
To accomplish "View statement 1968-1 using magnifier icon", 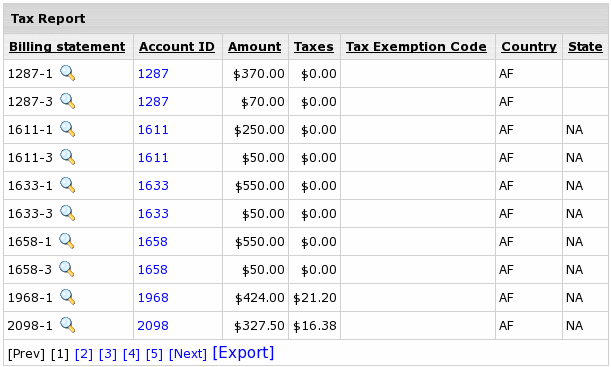I will pyautogui.click(x=67, y=297).
